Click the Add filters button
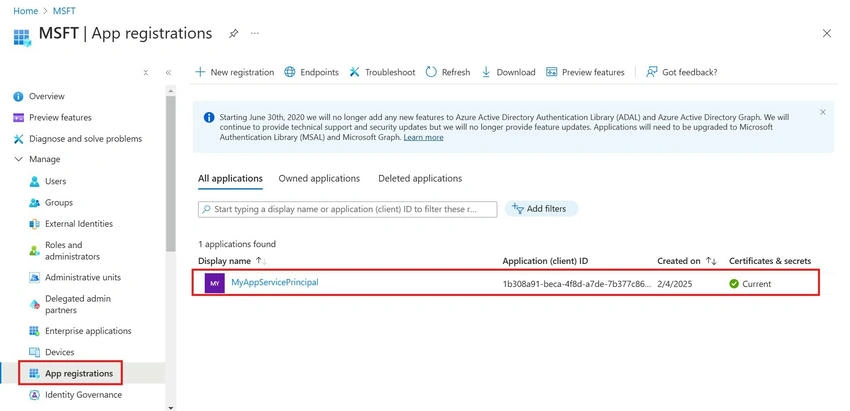 (541, 209)
